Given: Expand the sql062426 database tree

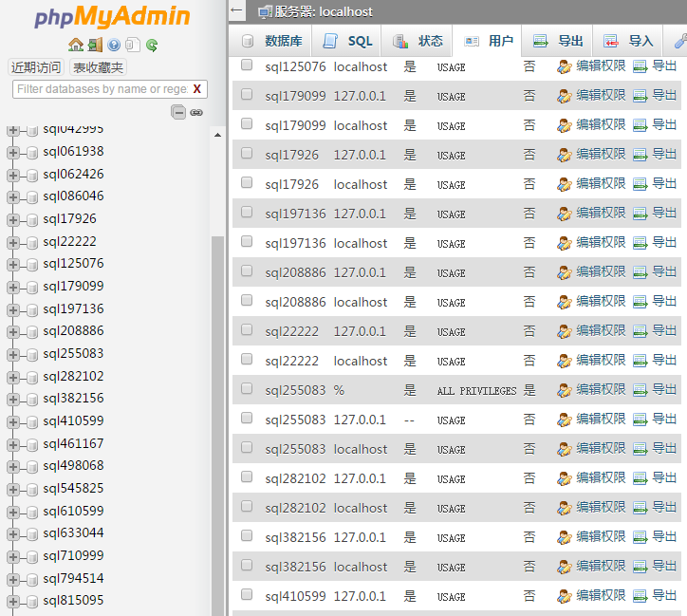Looking at the screenshot, I should click(x=12, y=176).
